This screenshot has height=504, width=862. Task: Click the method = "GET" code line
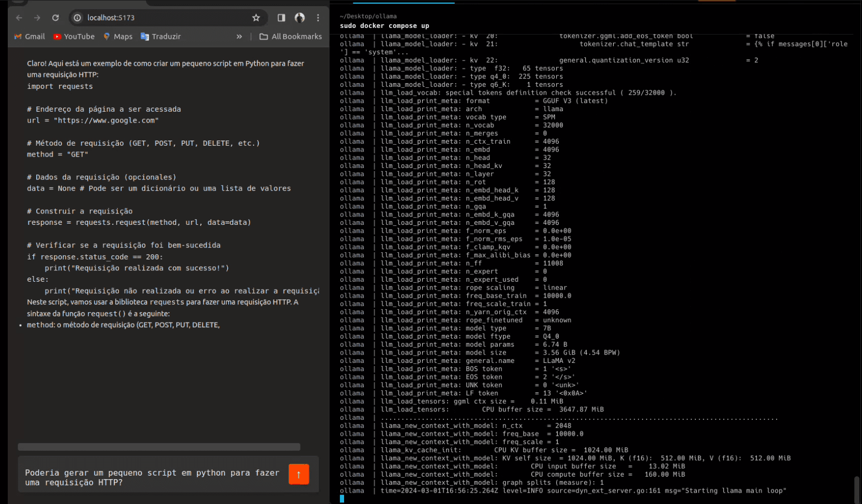tap(57, 155)
